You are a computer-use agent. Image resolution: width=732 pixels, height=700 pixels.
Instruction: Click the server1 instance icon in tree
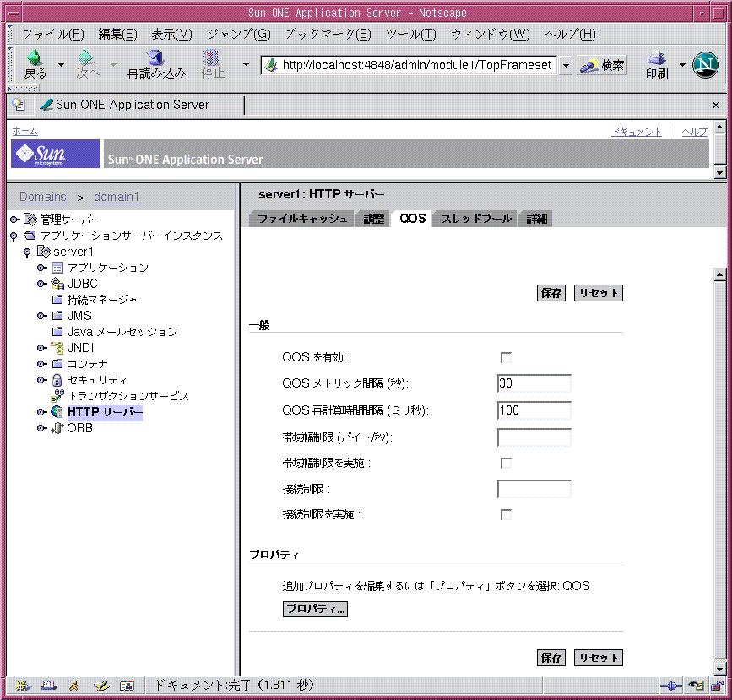click(43, 252)
